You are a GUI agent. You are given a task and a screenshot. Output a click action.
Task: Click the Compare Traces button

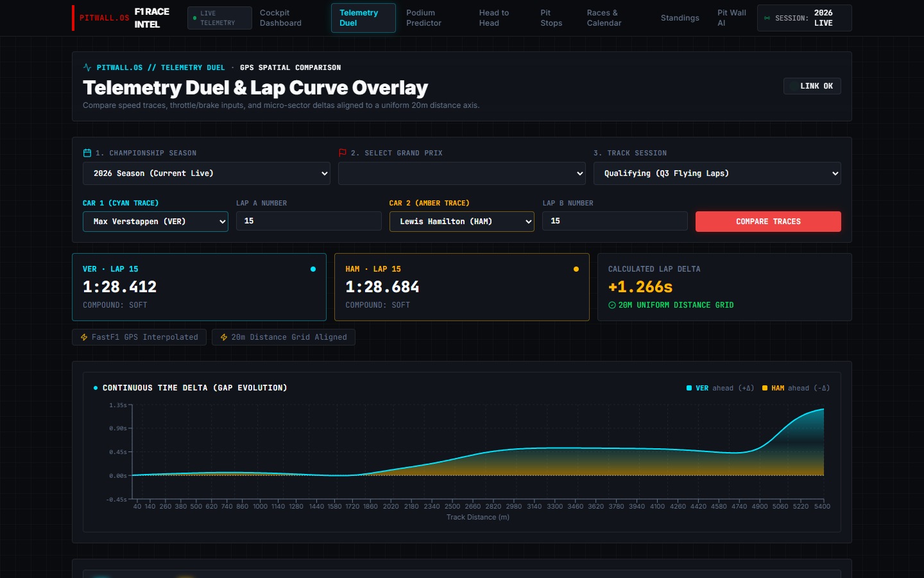[x=768, y=222]
